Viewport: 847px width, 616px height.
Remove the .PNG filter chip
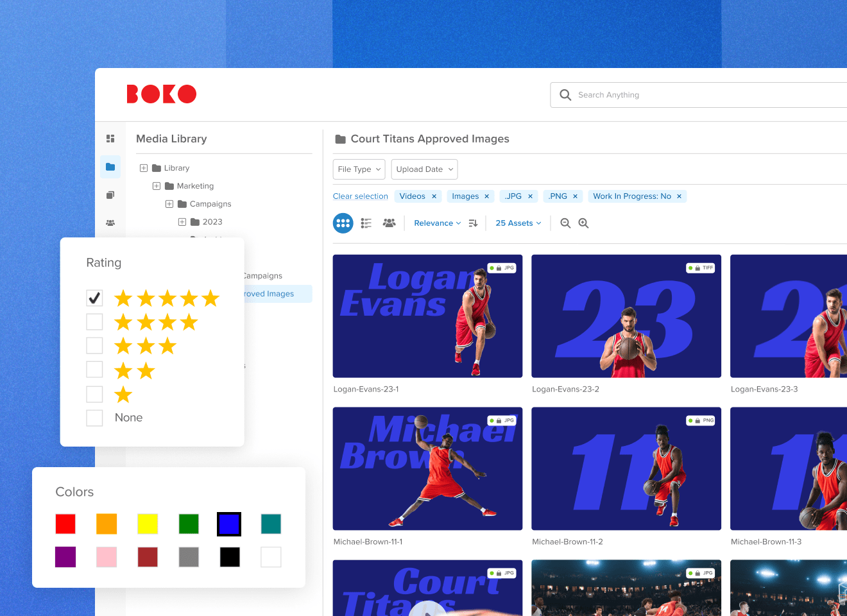(575, 196)
